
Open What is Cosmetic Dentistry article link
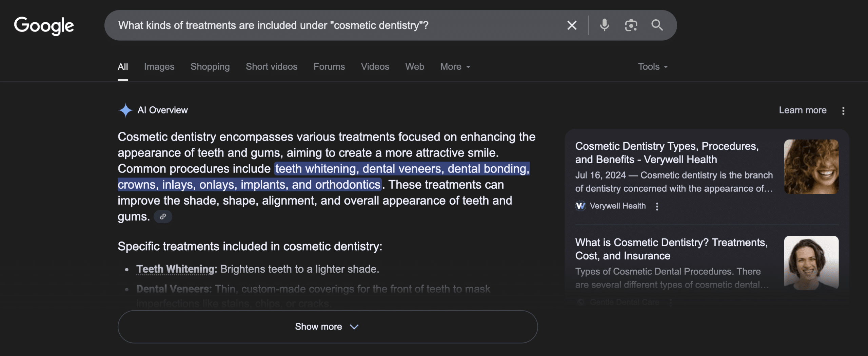(671, 249)
